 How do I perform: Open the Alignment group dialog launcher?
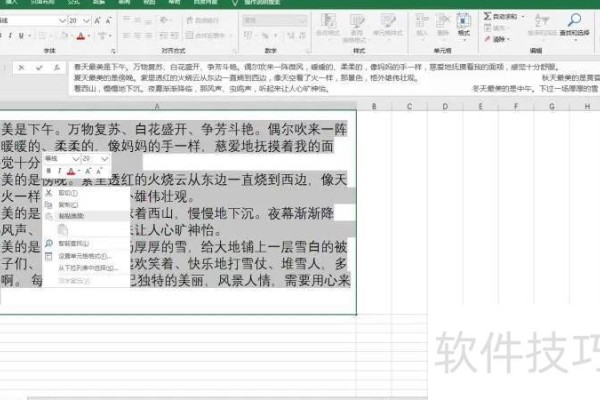(235, 51)
